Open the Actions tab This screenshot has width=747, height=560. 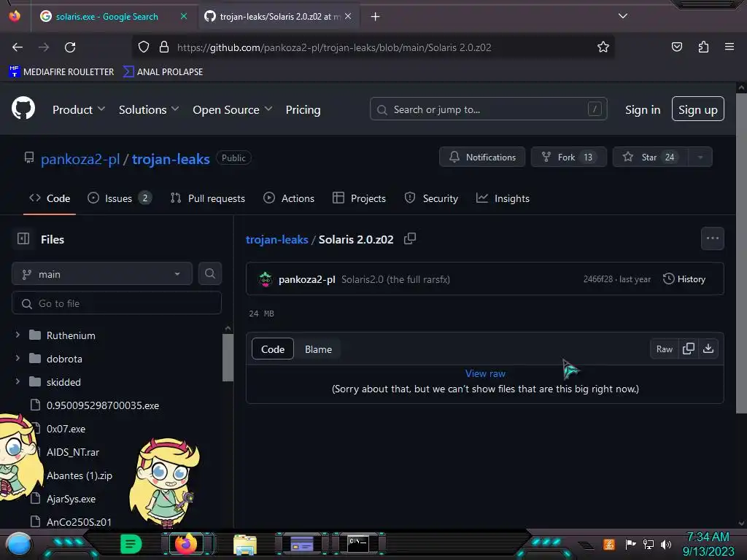pyautogui.click(x=289, y=198)
